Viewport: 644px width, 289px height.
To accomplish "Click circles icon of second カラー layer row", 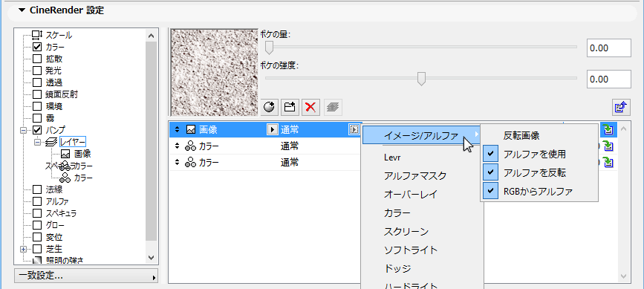I will pyautogui.click(x=191, y=163).
